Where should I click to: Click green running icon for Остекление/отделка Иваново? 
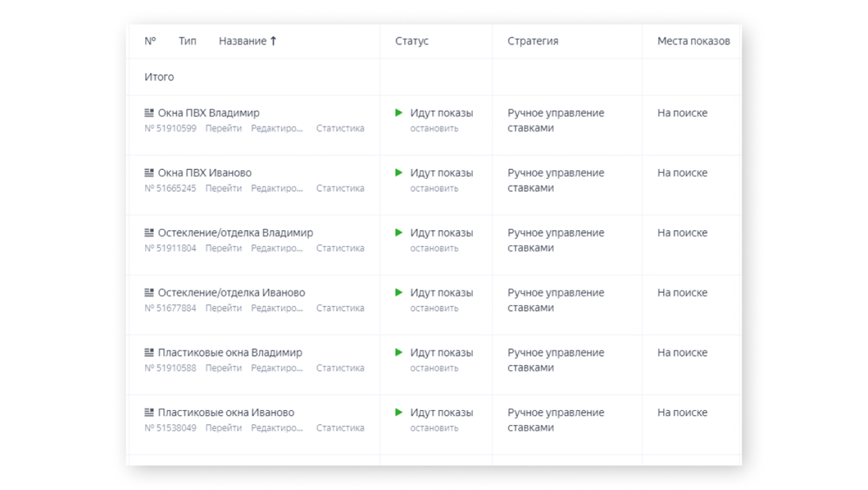(x=399, y=293)
